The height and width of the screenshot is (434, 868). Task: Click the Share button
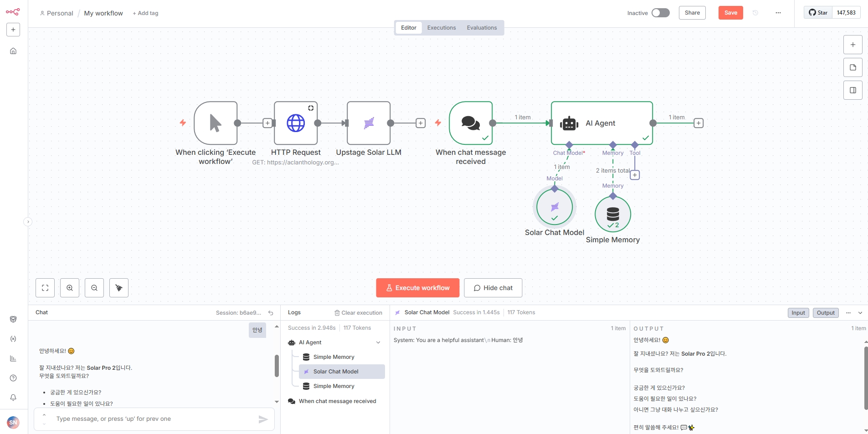(x=692, y=13)
